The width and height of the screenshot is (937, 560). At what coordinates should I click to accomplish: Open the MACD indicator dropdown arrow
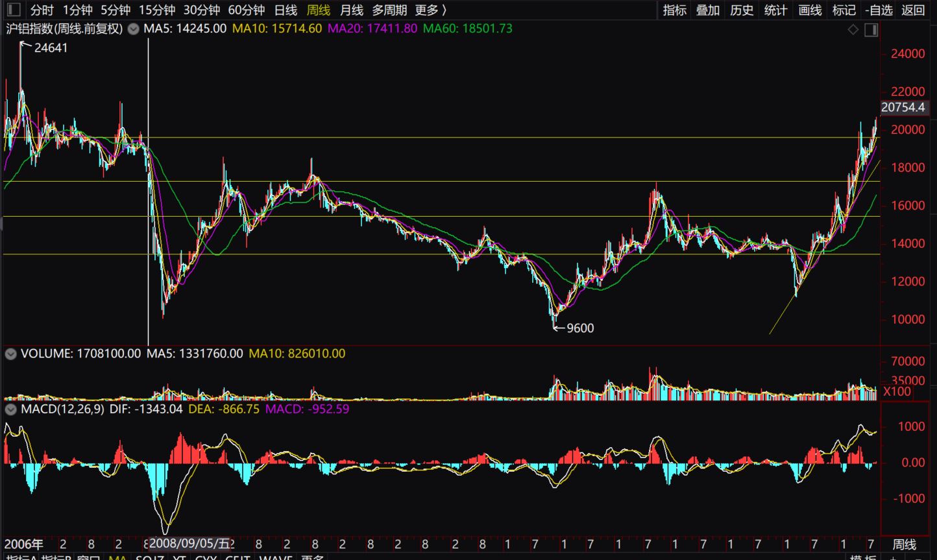point(11,409)
